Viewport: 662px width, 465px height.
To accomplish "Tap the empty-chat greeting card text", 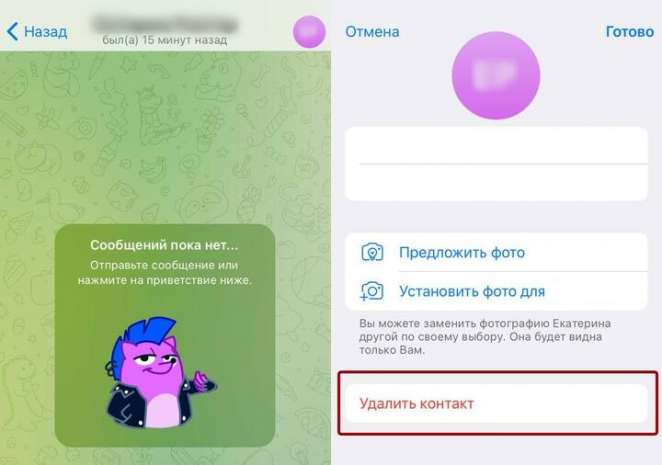I will (x=165, y=272).
